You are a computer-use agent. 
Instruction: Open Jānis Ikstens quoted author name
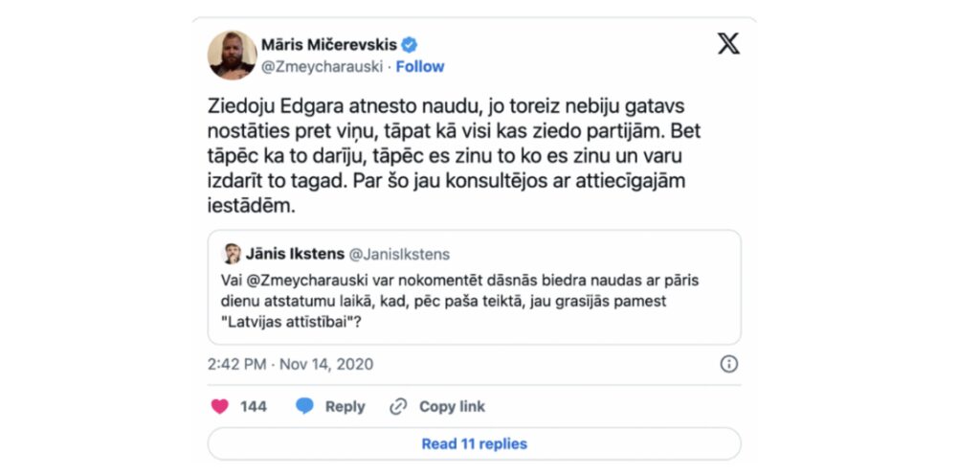(x=295, y=254)
